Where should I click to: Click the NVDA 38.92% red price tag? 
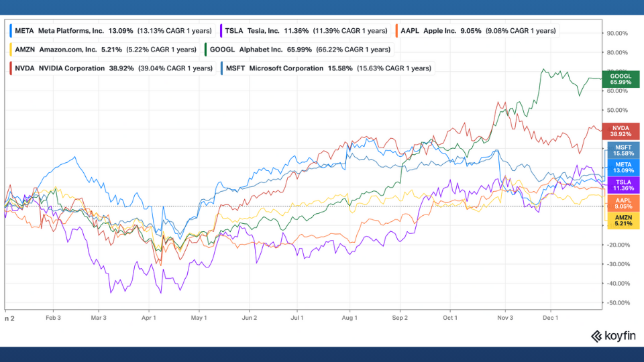point(621,131)
